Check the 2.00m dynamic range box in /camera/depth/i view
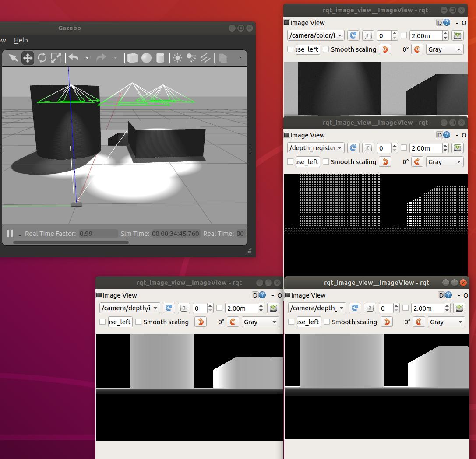The height and width of the screenshot is (459, 476). [x=219, y=308]
